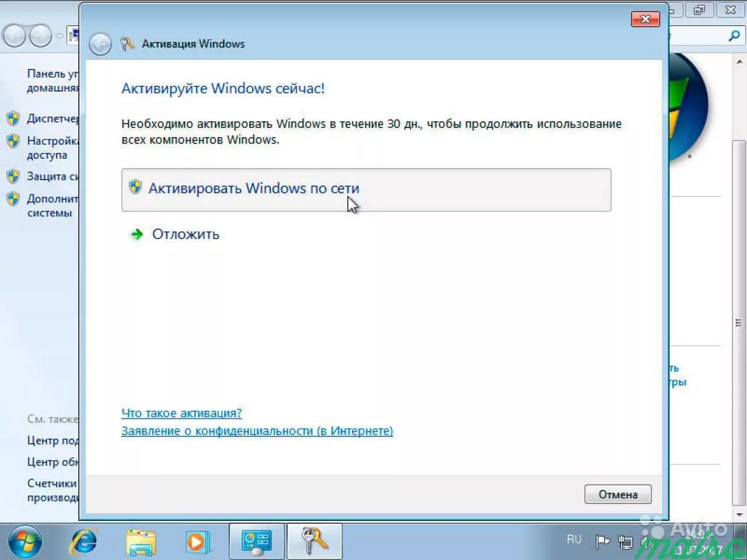
Task: Click shield icon beside Диспетчер устройств
Action: [x=13, y=119]
